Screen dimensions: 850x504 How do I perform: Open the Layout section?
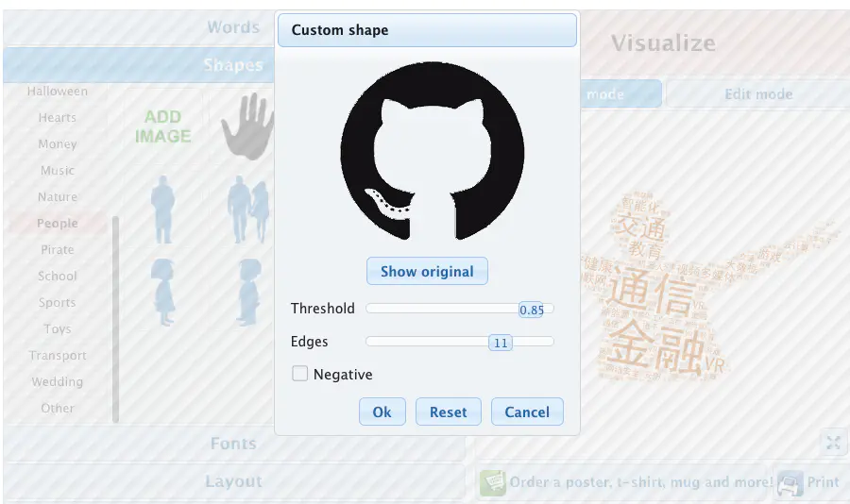point(234,481)
